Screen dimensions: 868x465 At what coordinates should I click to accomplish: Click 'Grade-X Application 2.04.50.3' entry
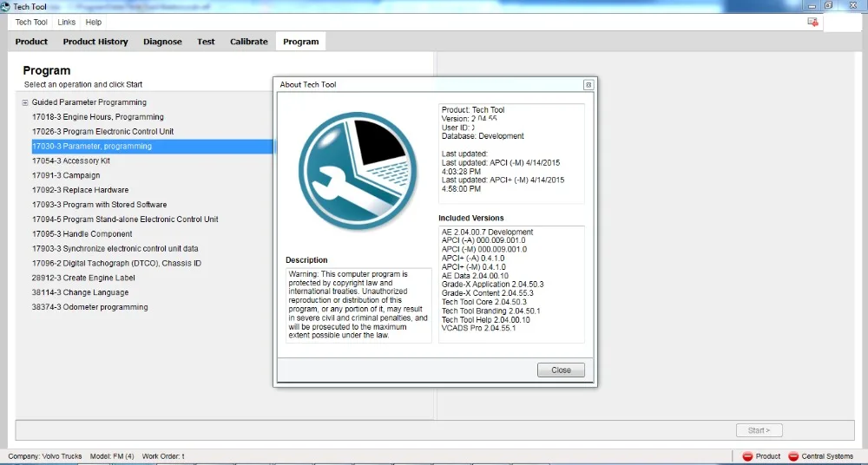(x=492, y=285)
